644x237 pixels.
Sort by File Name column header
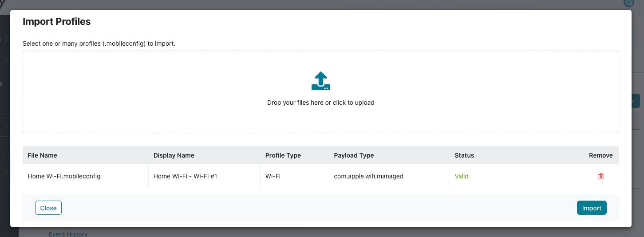42,155
